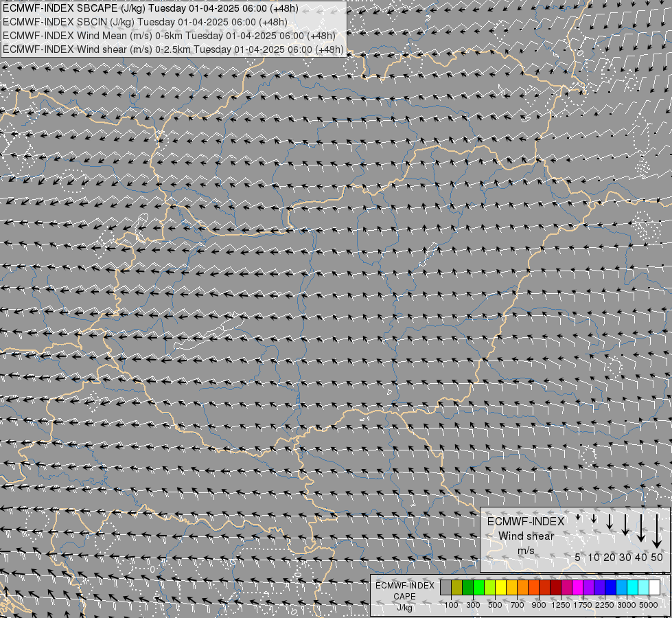
Task: Click the Wind Mean 0-6km title line
Action: [x=169, y=36]
